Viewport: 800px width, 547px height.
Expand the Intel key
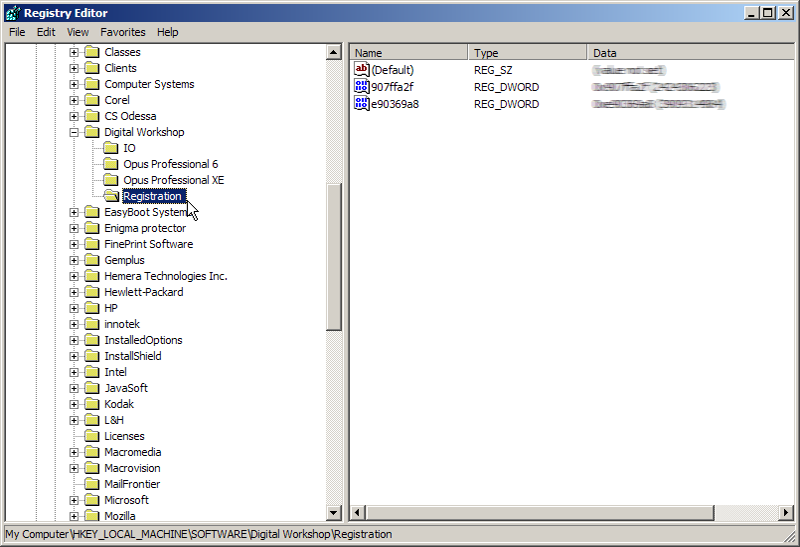[x=74, y=372]
